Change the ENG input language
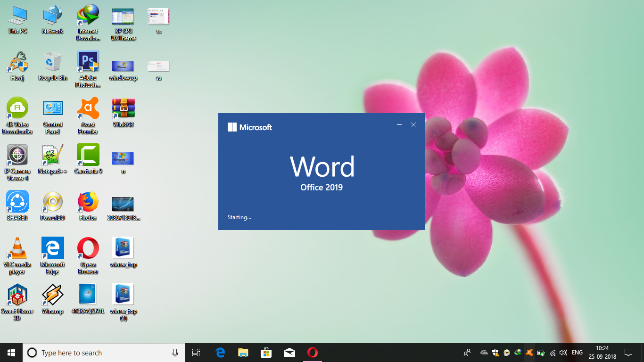 click(x=577, y=353)
